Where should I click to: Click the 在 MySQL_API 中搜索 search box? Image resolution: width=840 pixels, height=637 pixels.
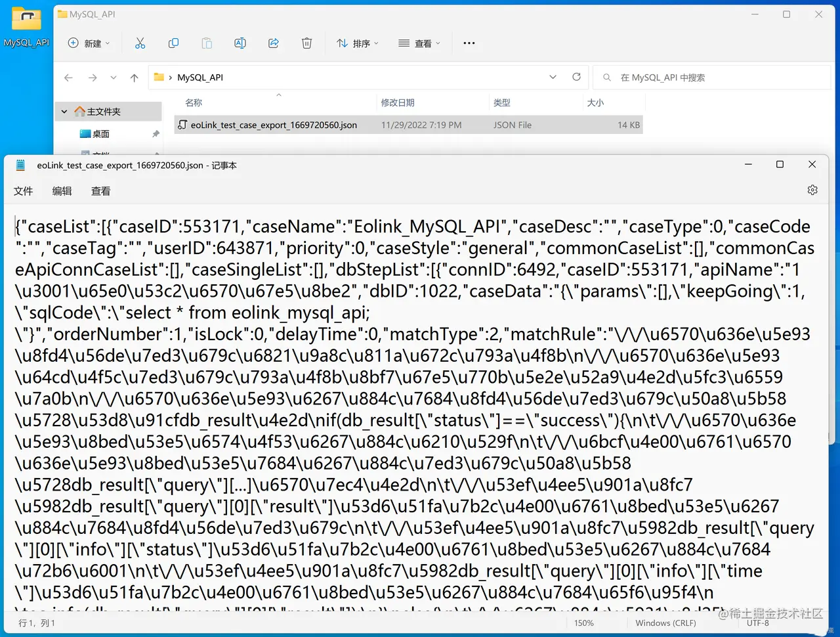coord(712,77)
